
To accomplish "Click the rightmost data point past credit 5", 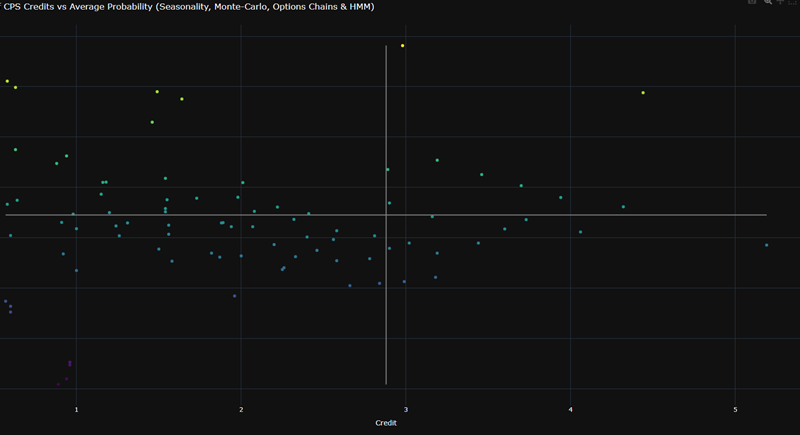I will coord(767,245).
